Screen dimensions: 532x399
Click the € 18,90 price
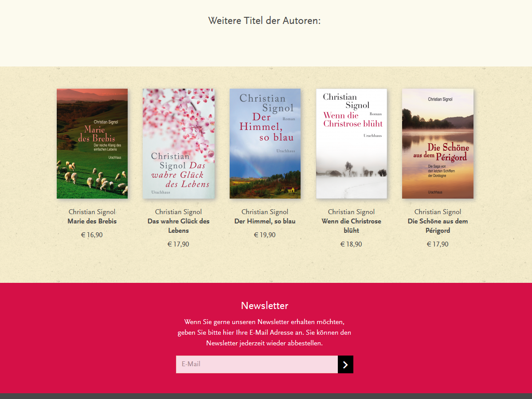[351, 244]
